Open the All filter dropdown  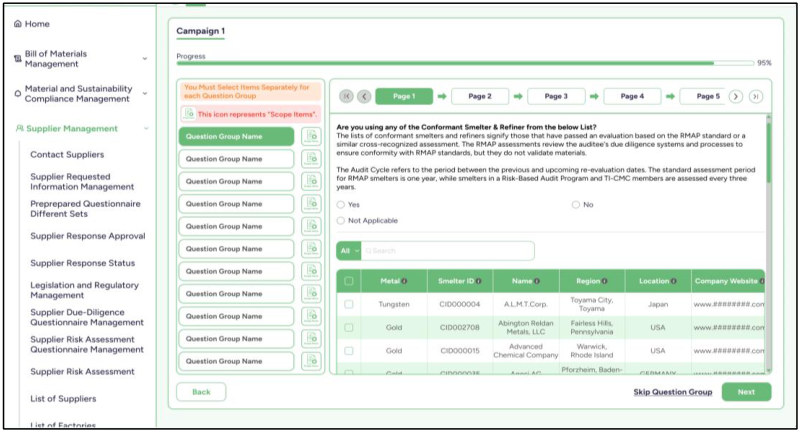pyautogui.click(x=349, y=251)
